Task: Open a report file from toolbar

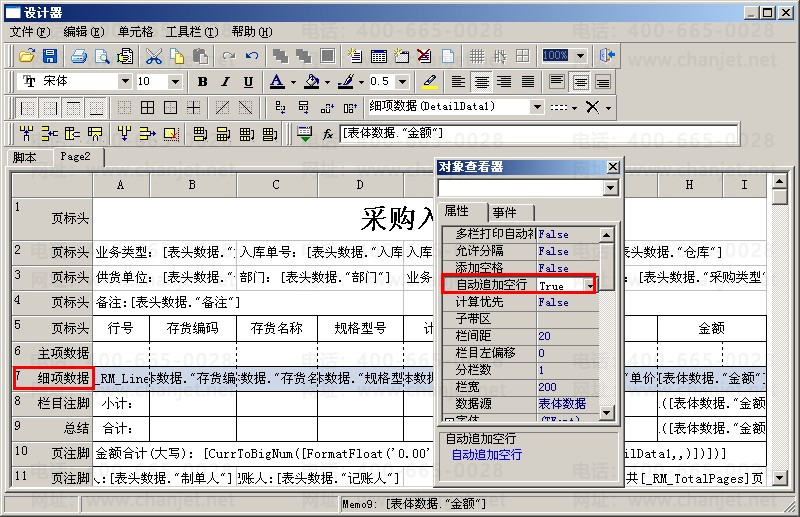Action: (x=27, y=56)
